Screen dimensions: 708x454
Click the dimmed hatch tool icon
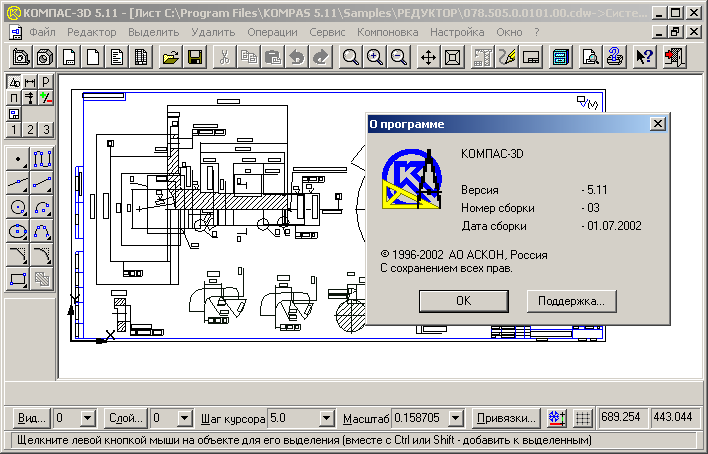click(x=42, y=279)
